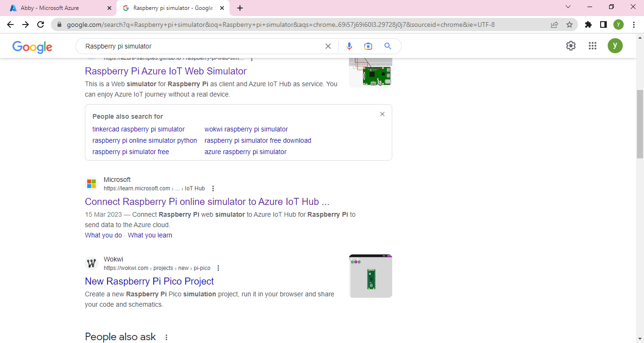Toggle the Chrome side panel
644x343 pixels.
click(x=603, y=24)
